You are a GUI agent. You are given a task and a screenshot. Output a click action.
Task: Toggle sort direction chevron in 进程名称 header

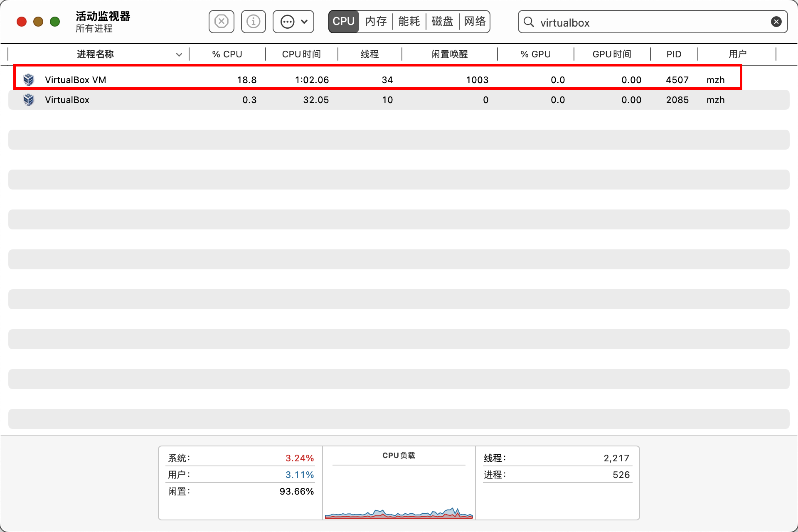179,54
